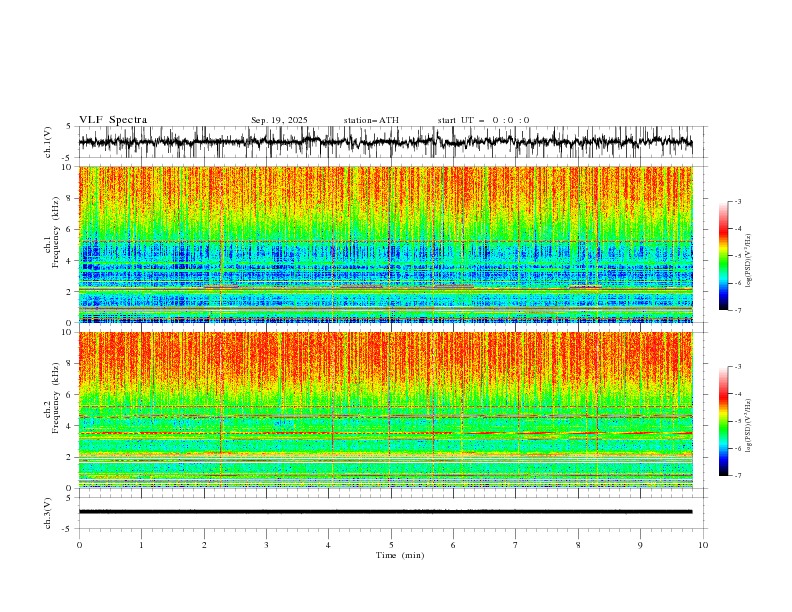Screen dimensions: 792x612
Task: Click the date 'Sep. 19, 2025'
Action: [x=279, y=120]
